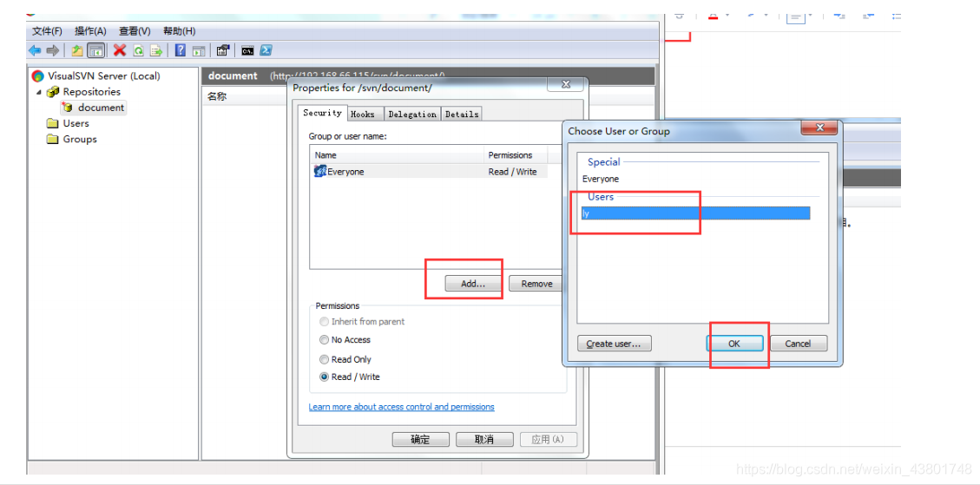
Task: Click the Add... button
Action: point(472,284)
